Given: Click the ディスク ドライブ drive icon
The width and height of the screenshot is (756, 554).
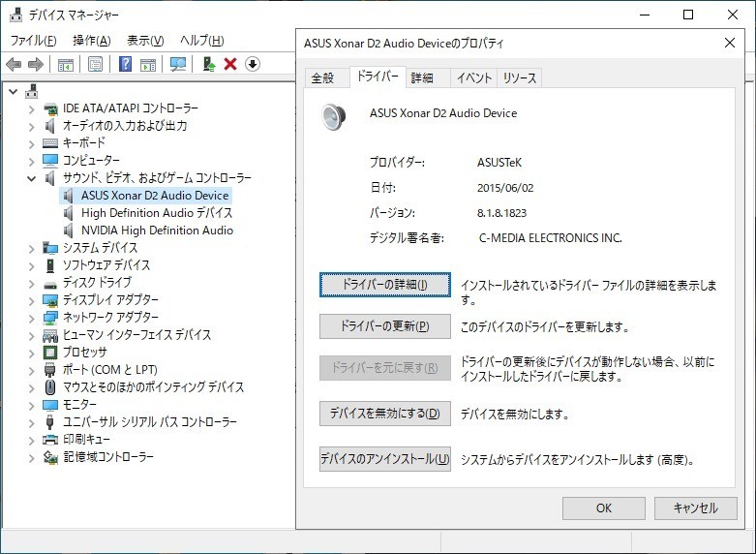Looking at the screenshot, I should tap(50, 285).
